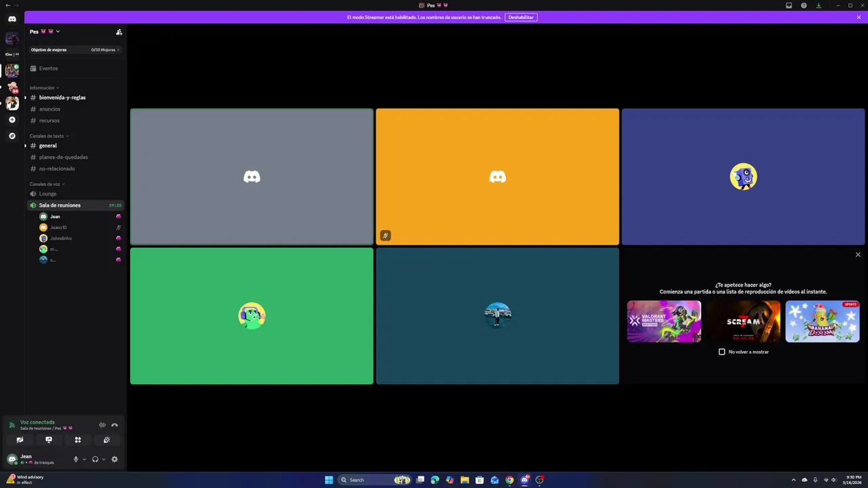Collapse the Canales de voz category
The image size is (868, 488).
tap(47, 184)
